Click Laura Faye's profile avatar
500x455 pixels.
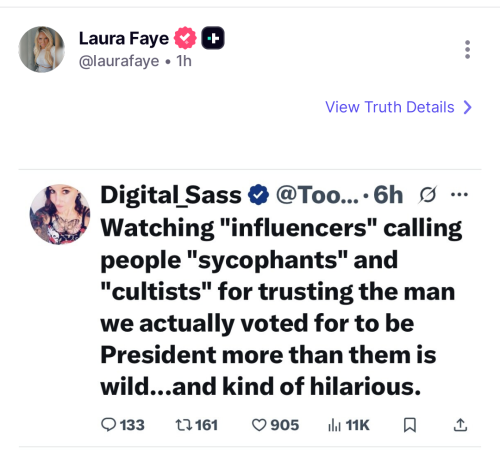pyautogui.click(x=42, y=49)
